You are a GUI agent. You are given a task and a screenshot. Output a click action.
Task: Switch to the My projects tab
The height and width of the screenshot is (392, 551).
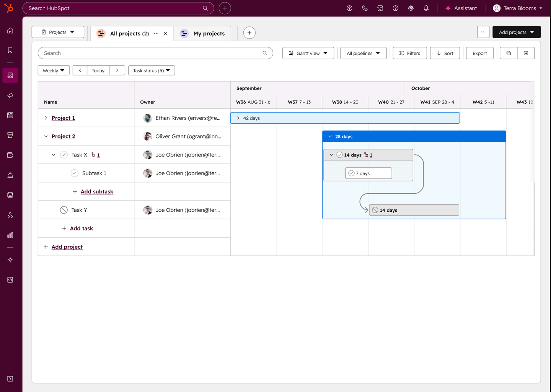(202, 34)
